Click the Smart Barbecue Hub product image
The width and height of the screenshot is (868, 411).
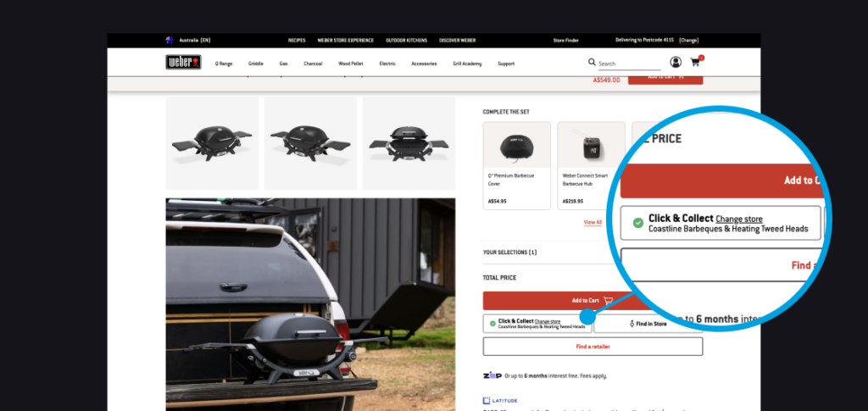click(591, 146)
